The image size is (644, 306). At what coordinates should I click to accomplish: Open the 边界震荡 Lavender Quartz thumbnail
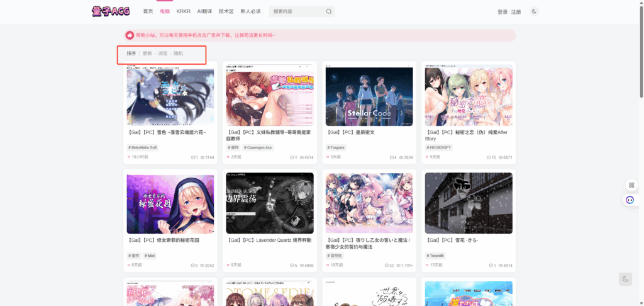(270, 203)
